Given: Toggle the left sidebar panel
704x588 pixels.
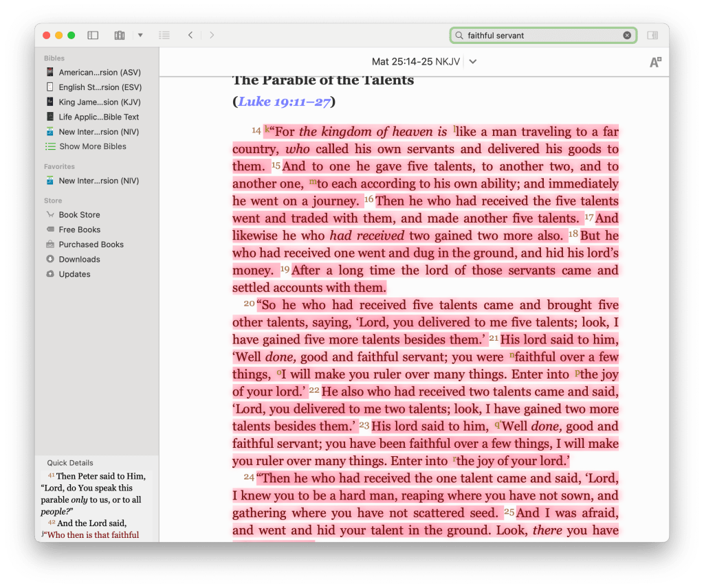Looking at the screenshot, I should 93,35.
